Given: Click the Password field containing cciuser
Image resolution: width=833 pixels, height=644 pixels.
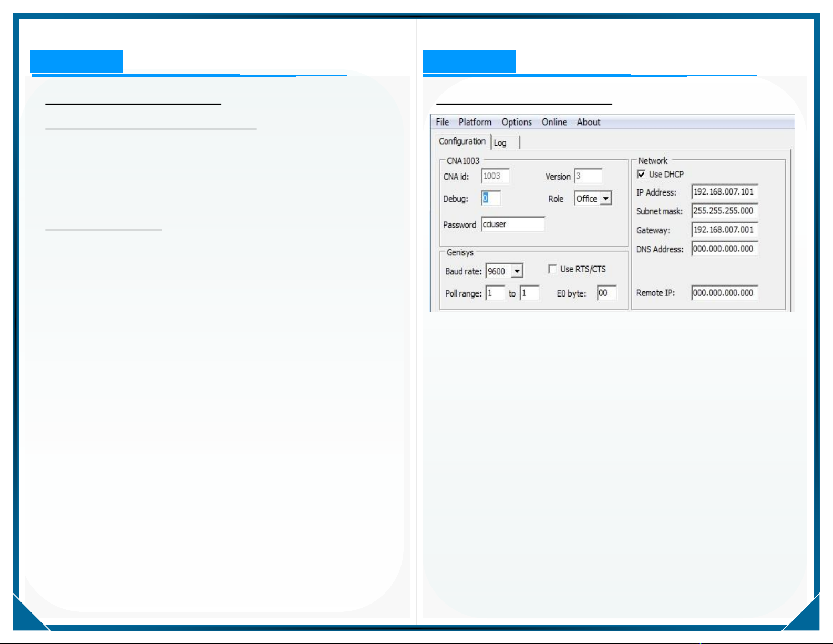Looking at the screenshot, I should tap(513, 224).
